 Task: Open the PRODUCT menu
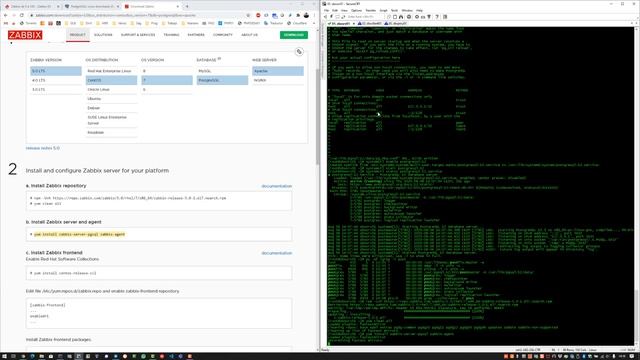point(78,35)
